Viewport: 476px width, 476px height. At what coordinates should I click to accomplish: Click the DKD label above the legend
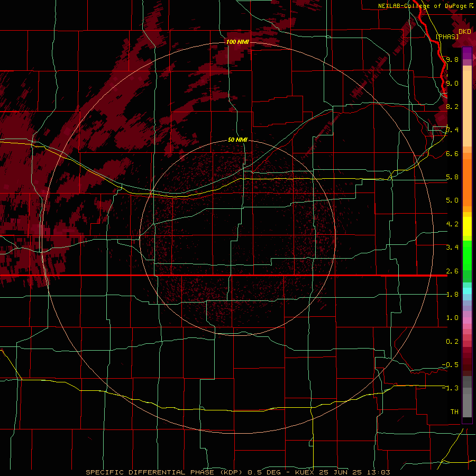[465, 32]
